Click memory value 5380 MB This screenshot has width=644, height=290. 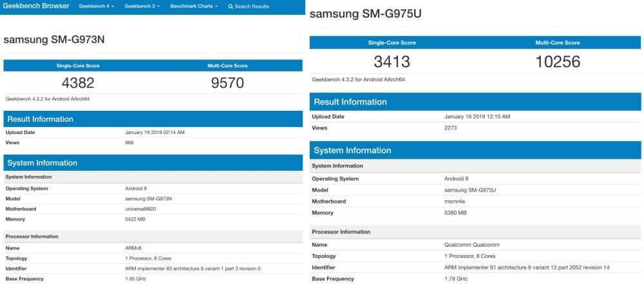[455, 213]
